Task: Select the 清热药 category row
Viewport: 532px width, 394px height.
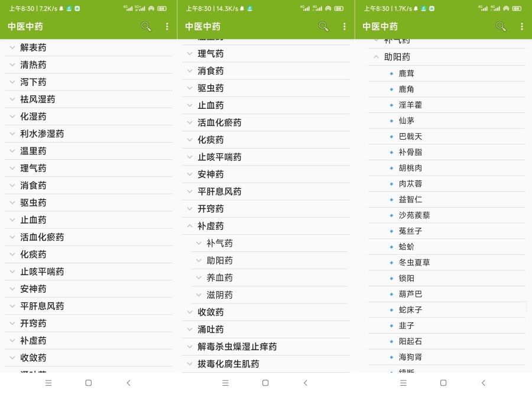Action: tap(33, 65)
